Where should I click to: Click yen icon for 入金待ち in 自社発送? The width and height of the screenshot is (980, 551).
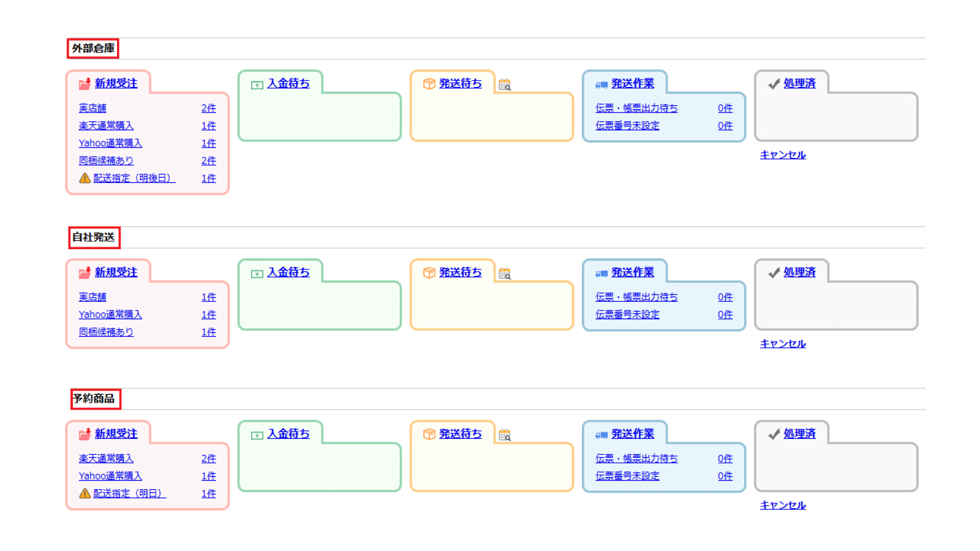(257, 273)
